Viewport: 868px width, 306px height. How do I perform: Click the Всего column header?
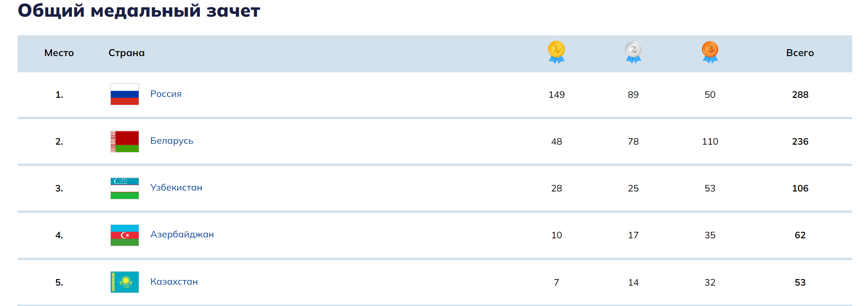pos(800,53)
